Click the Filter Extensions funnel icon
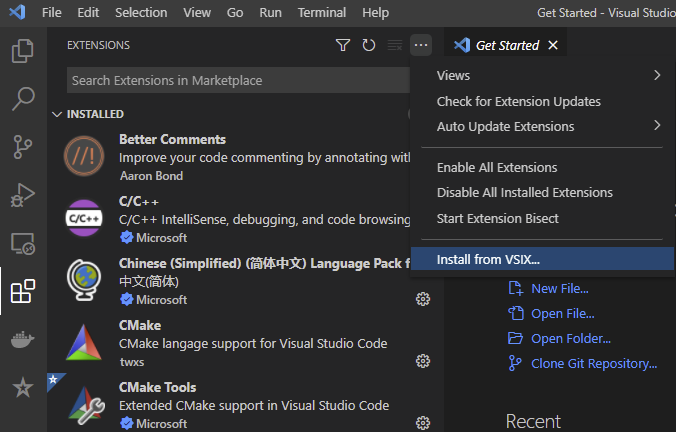The image size is (676, 432). coord(343,45)
